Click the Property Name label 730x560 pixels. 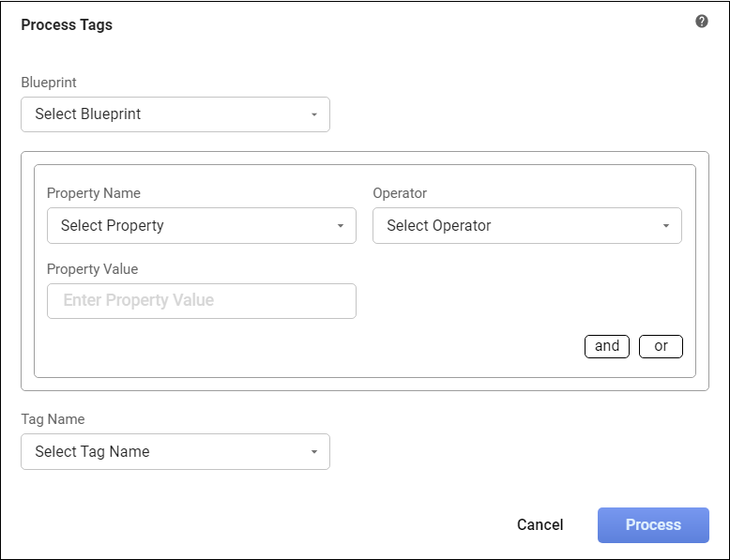[x=93, y=193]
